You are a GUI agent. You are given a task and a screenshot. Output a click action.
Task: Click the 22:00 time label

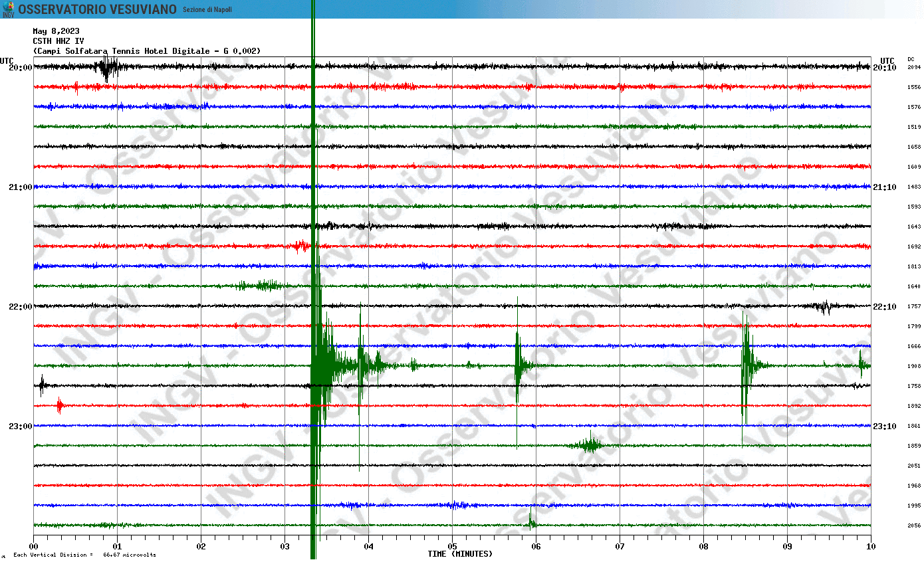point(21,307)
